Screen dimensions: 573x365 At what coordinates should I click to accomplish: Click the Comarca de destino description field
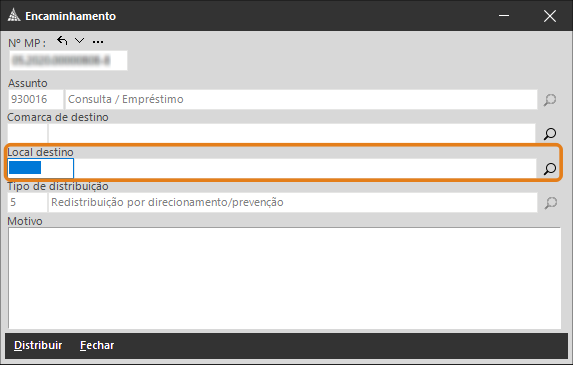[292, 133]
